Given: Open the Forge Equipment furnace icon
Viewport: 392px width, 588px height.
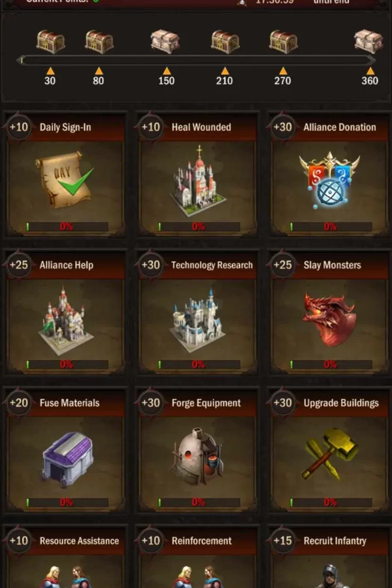Looking at the screenshot, I should [198, 457].
